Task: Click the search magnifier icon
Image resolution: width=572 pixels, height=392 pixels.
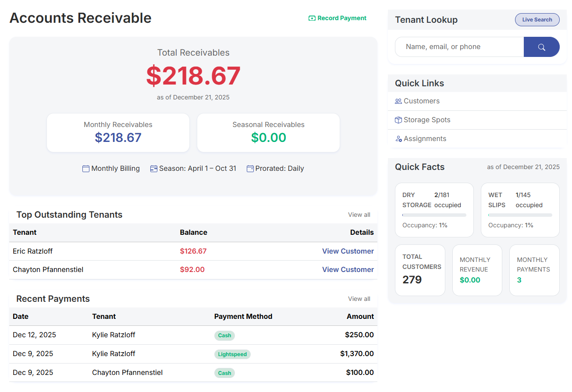Action: [x=541, y=46]
